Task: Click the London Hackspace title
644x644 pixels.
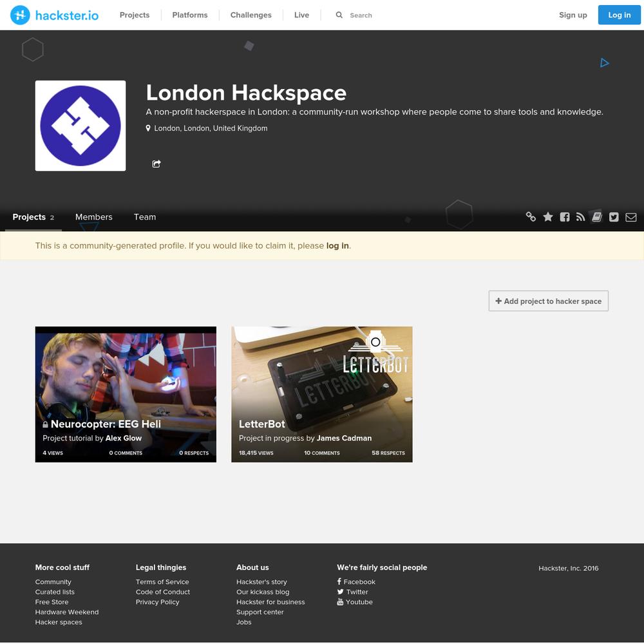Action: 246,92
